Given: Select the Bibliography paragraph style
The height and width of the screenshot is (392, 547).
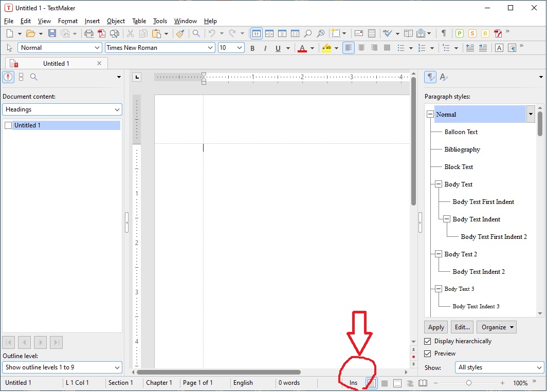Looking at the screenshot, I should (462, 150).
